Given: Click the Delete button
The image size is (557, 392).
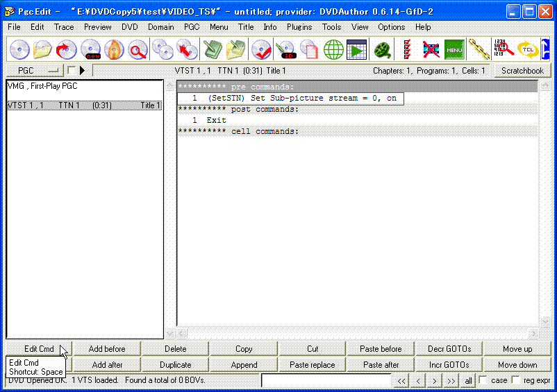Looking at the screenshot, I should click(176, 349).
